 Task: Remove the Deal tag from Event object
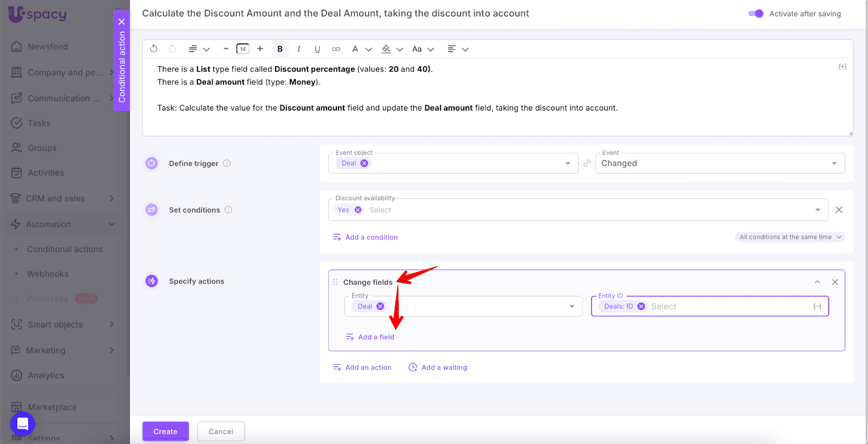(x=365, y=163)
